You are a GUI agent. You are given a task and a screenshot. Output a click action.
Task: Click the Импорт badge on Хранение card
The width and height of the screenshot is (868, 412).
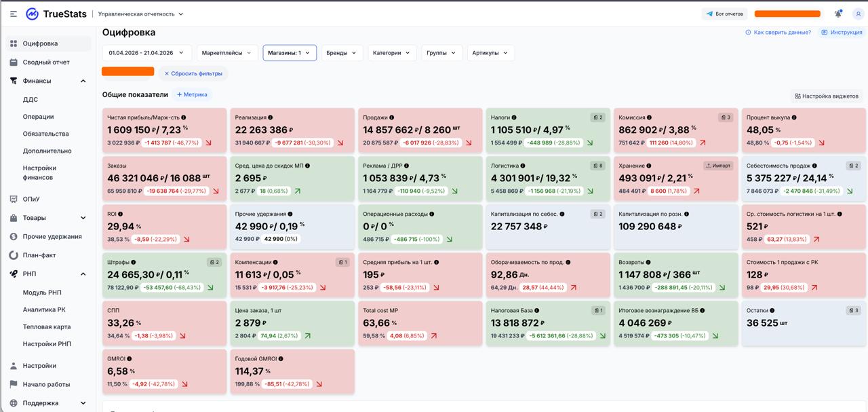click(x=717, y=166)
